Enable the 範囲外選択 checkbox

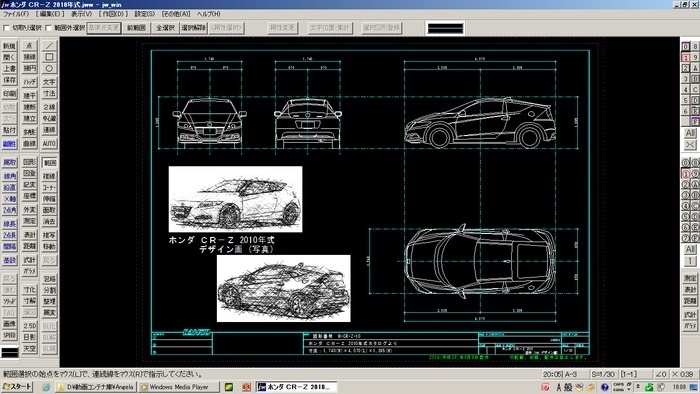(x=49, y=28)
